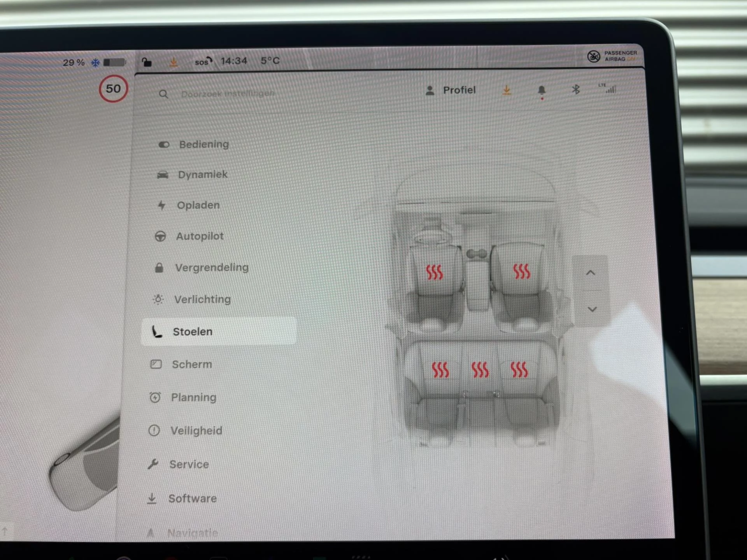Click the battery level indicator
The width and height of the screenshot is (747, 560).
coord(113,62)
